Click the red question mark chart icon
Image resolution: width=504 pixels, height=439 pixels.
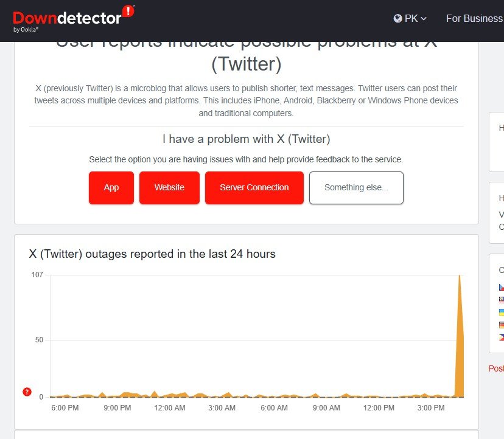pos(27,392)
